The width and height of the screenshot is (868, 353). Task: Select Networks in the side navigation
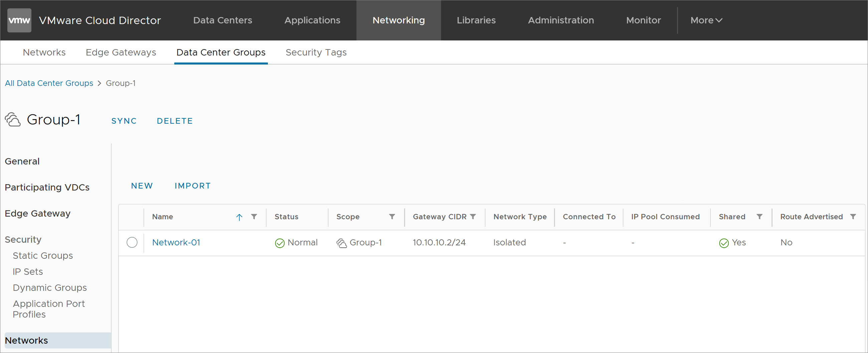pos(58,341)
